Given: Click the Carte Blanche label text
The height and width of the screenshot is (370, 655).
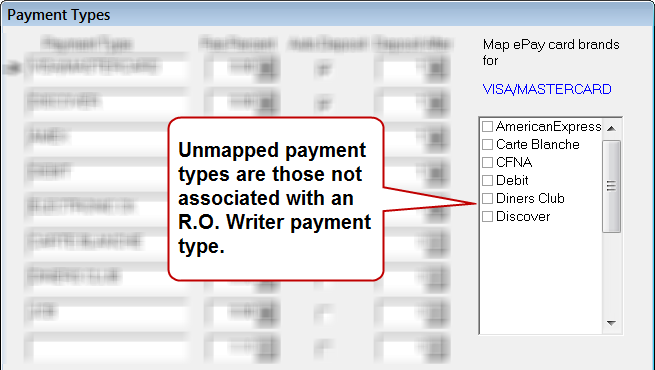Looking at the screenshot, I should (538, 144).
